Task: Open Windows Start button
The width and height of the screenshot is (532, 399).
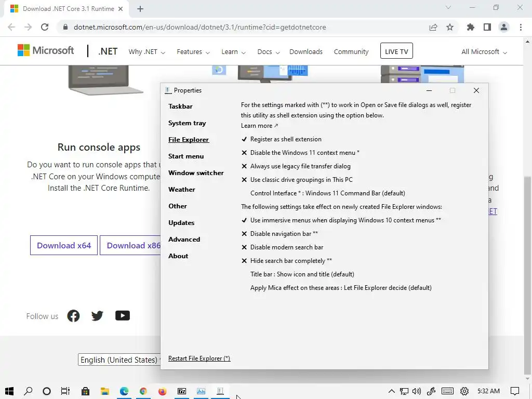Action: (9, 391)
